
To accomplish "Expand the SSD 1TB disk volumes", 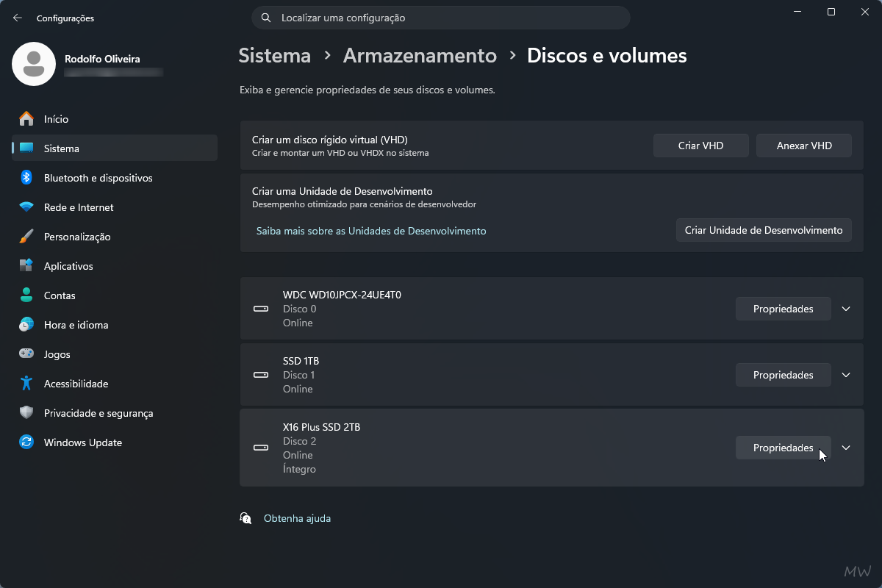I will click(846, 375).
